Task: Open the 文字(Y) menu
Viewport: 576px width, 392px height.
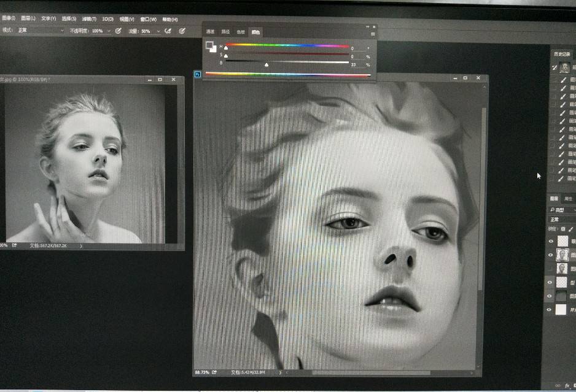Action: coord(49,18)
